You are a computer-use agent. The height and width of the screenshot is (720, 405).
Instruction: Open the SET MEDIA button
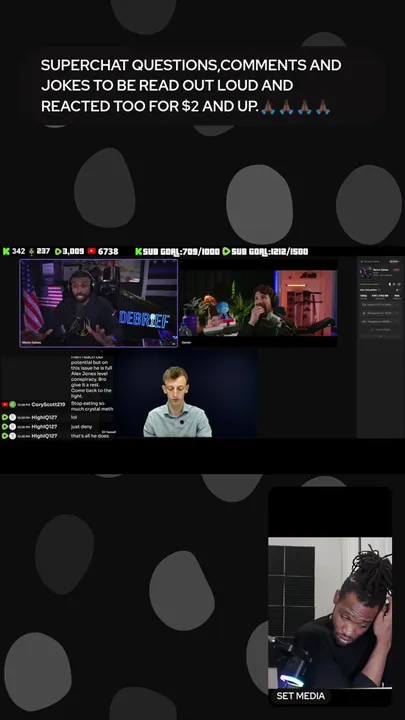(300, 696)
